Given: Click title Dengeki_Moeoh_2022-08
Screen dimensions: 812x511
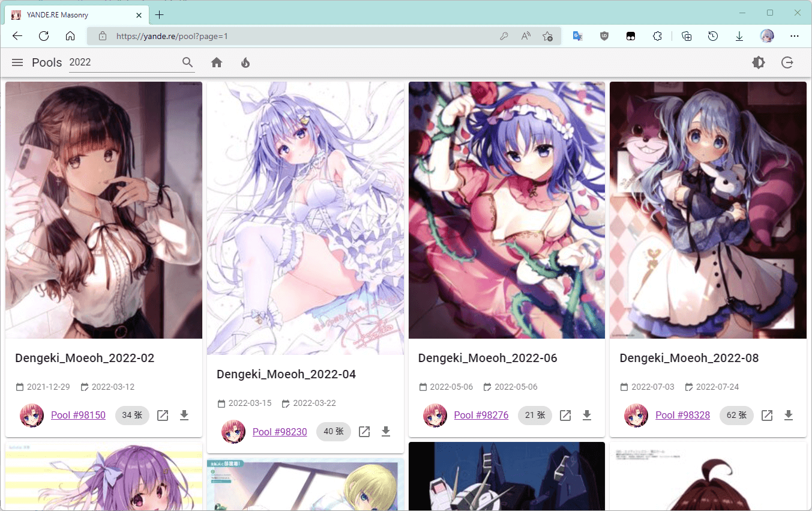Looking at the screenshot, I should point(689,358).
